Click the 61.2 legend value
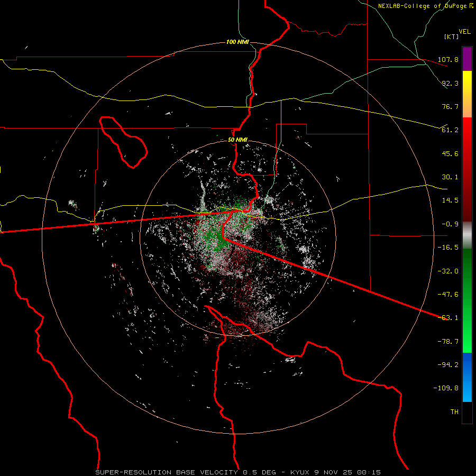Image resolution: width=476 pixels, height=476 pixels. pyautogui.click(x=450, y=130)
